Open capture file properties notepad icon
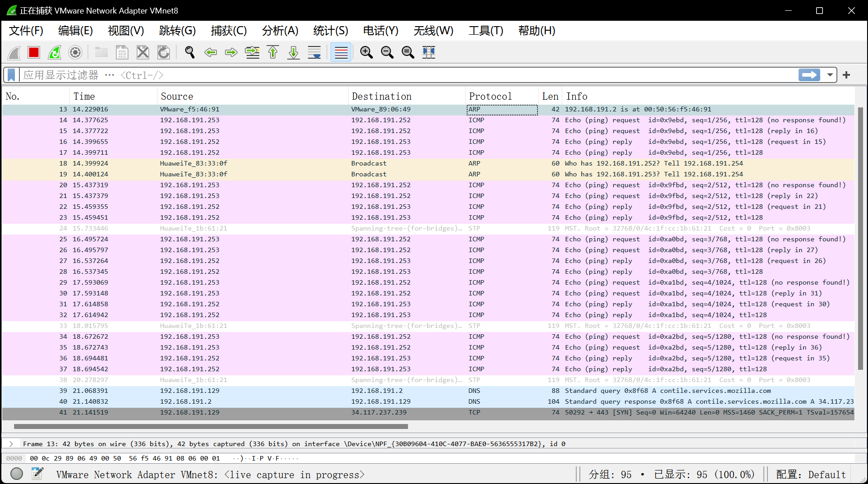This screenshot has width=868, height=484. 37,474
